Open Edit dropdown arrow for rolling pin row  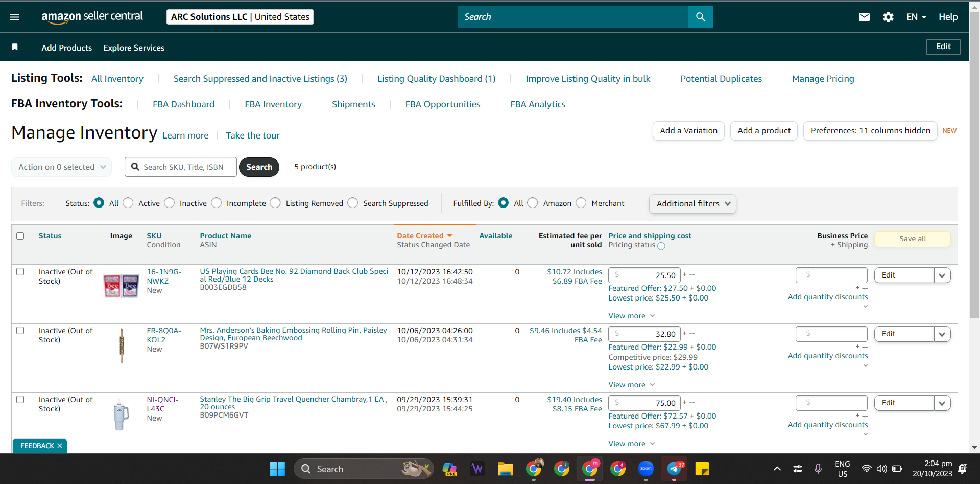point(942,334)
